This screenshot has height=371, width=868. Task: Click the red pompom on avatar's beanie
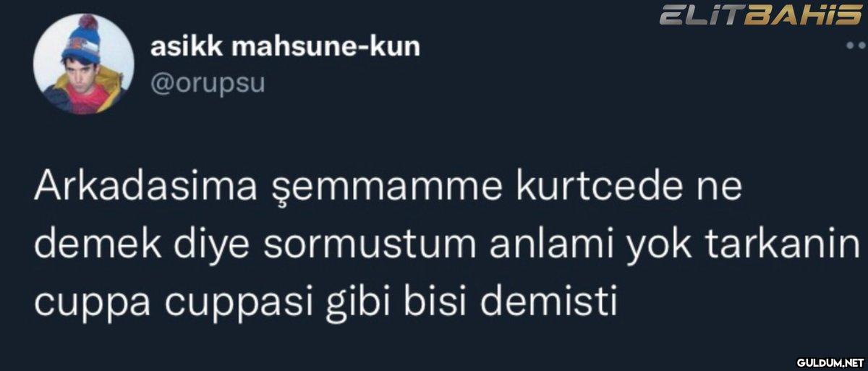pos(88,22)
